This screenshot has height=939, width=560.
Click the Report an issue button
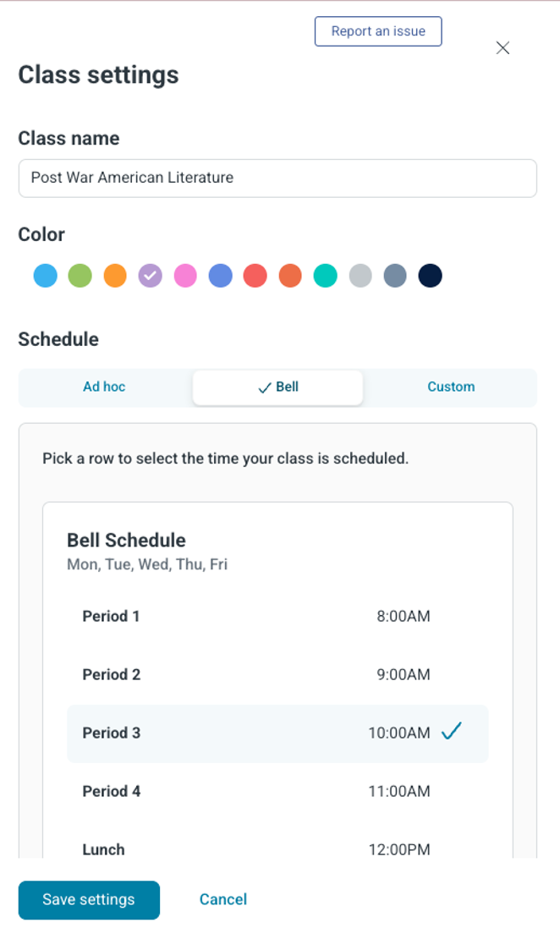(x=378, y=31)
